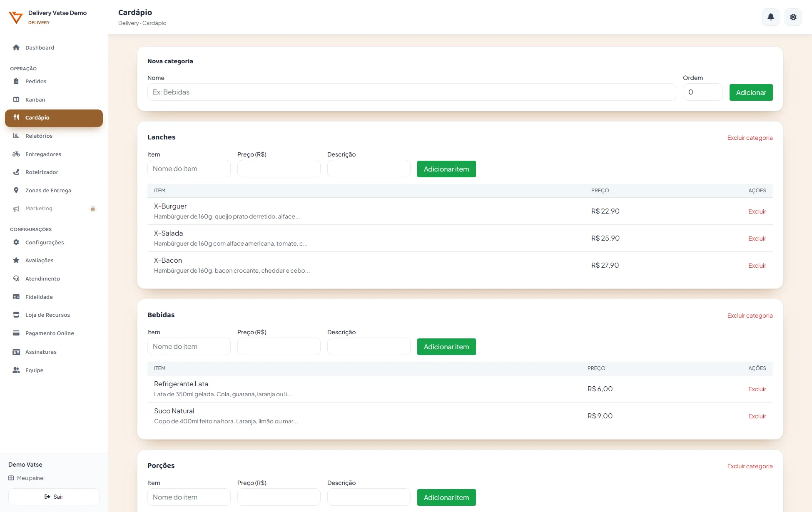The width and height of the screenshot is (812, 512).
Task: Open the notifications bell icon
Action: 771,17
